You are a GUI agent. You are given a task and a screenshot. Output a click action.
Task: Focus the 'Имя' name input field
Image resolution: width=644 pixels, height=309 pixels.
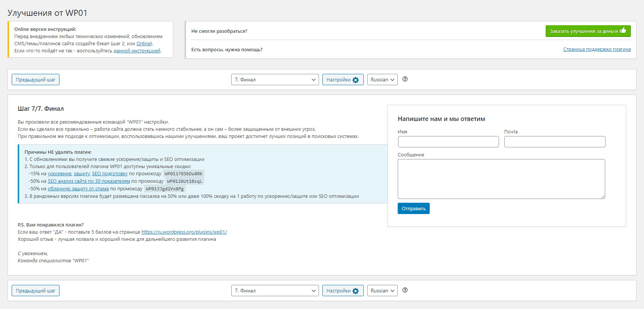point(448,142)
